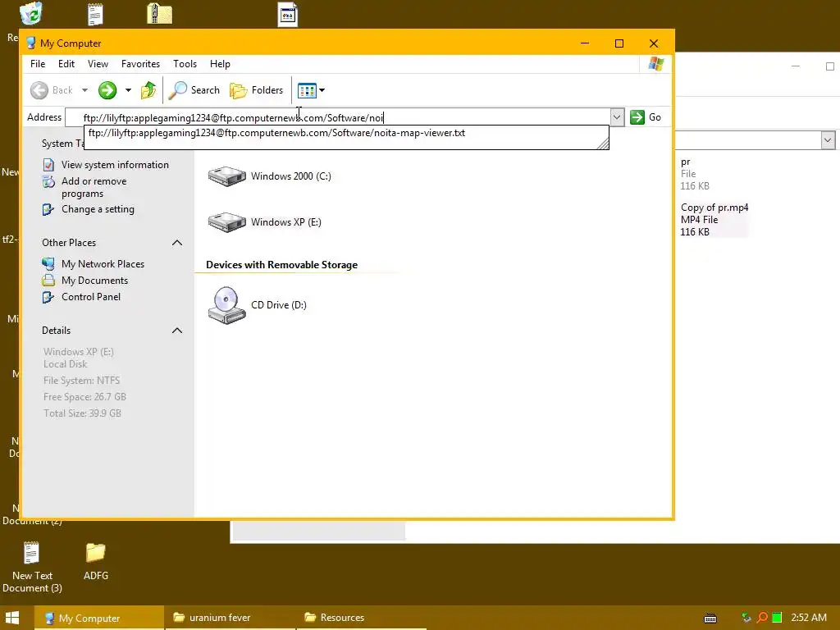Viewport: 840px width, 630px height.
Task: Open the Back history dropdown arrow
Action: 84,90
